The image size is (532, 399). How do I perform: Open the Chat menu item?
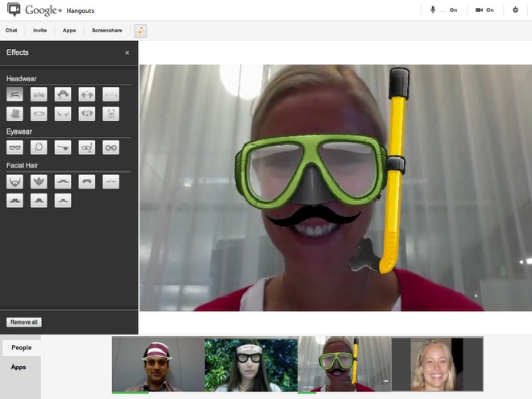pyautogui.click(x=11, y=31)
